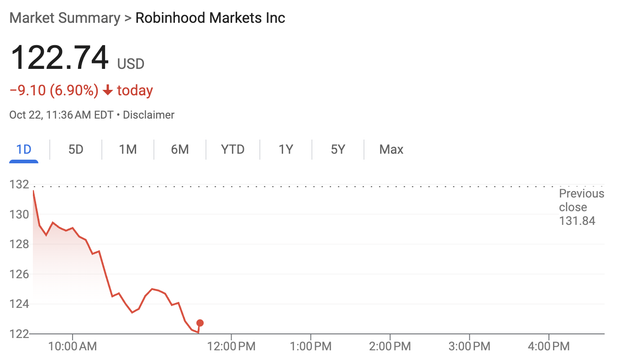Select the 1Y time range
This screenshot has width=643, height=364.
(285, 149)
